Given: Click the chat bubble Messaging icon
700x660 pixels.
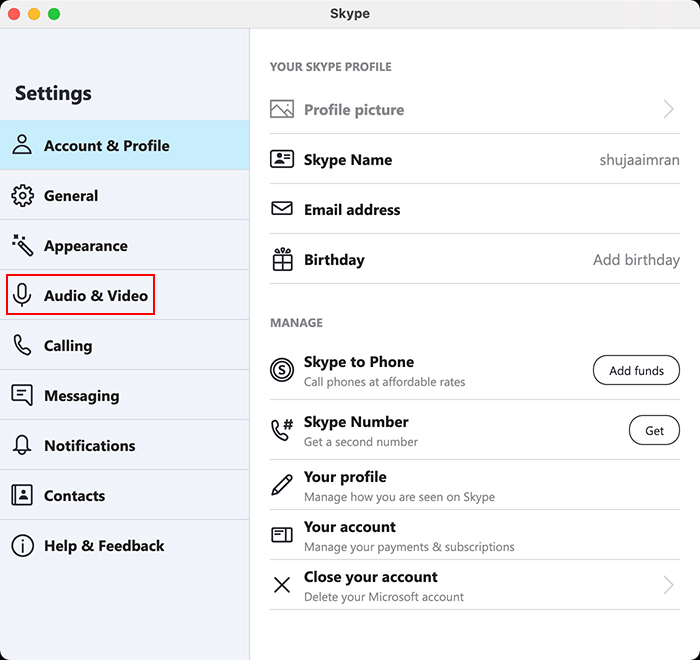Looking at the screenshot, I should coord(22,396).
